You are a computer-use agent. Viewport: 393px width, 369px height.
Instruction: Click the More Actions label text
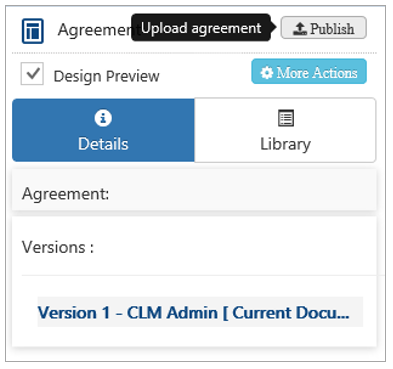(x=317, y=72)
